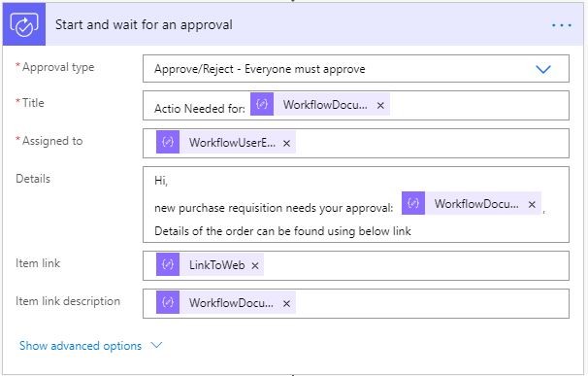Click the approval action icon in header
588x376 pixels.
[x=24, y=24]
